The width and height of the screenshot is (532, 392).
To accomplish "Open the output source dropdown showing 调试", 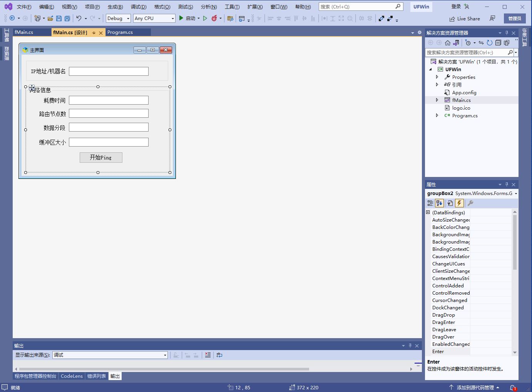I will [x=110, y=355].
